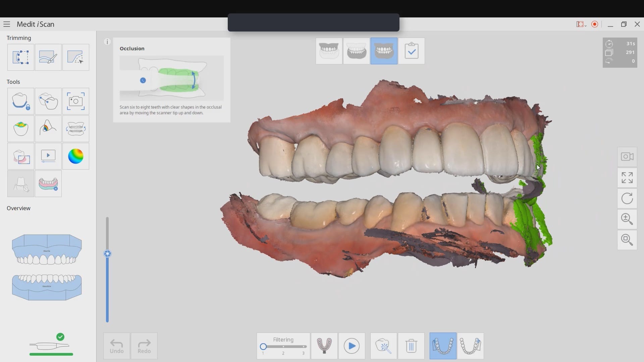This screenshot has width=644, height=362.
Task: Set Filtering slider to level 2
Action: pyautogui.click(x=283, y=347)
